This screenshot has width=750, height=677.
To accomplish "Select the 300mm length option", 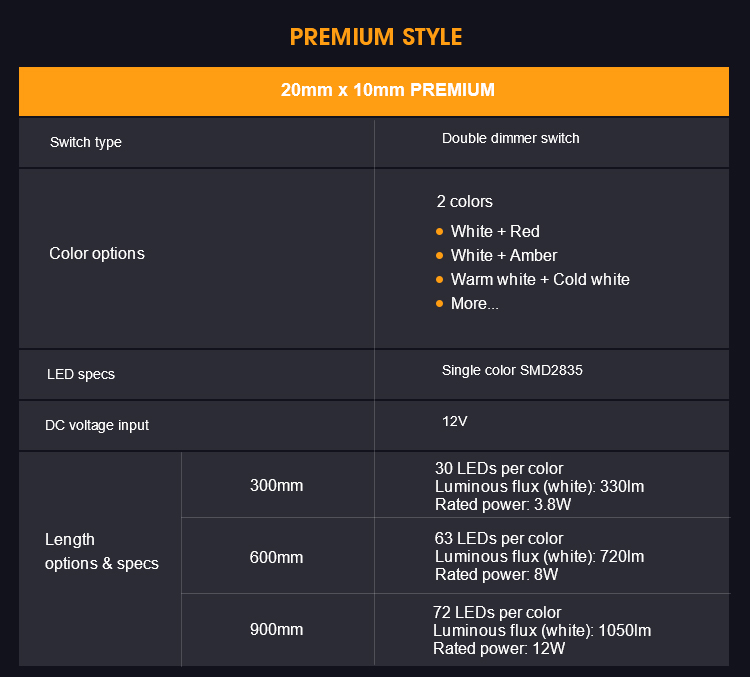I will [276, 486].
